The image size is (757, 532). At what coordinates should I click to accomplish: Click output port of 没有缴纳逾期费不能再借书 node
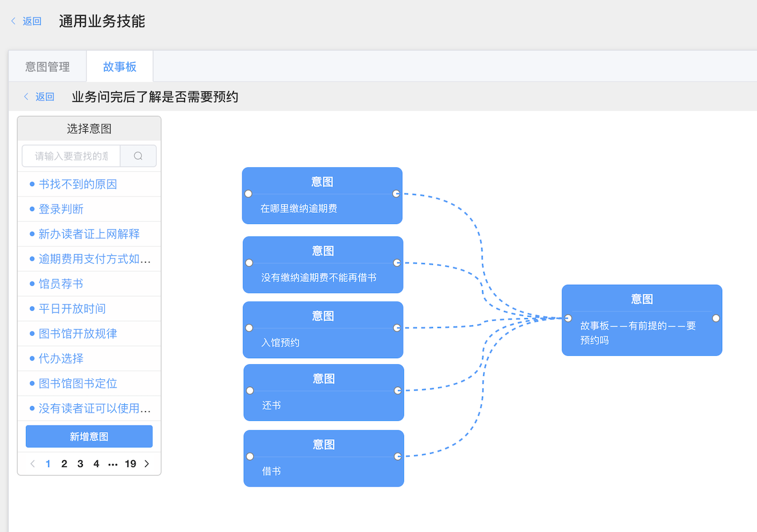click(x=397, y=263)
